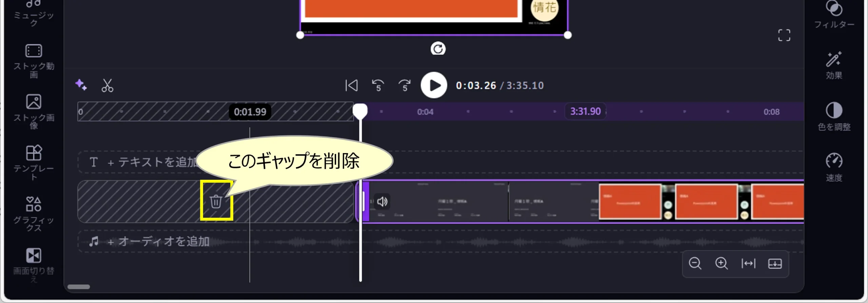Open the 効果 effects panel

tap(834, 66)
